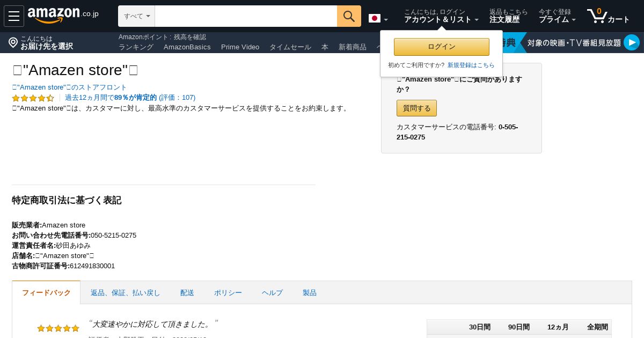Click the ログイン button in the popup

(442, 47)
